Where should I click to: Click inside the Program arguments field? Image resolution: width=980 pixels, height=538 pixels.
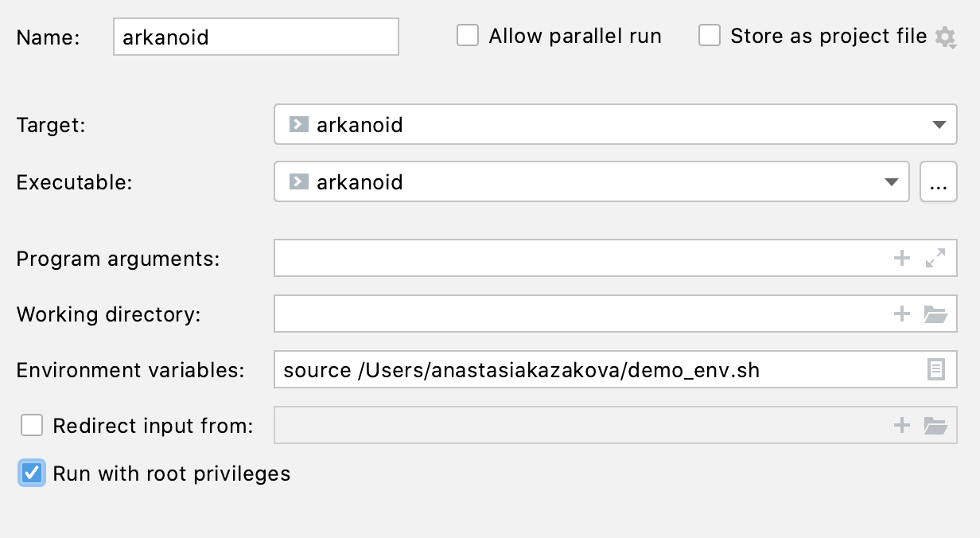tap(581, 258)
